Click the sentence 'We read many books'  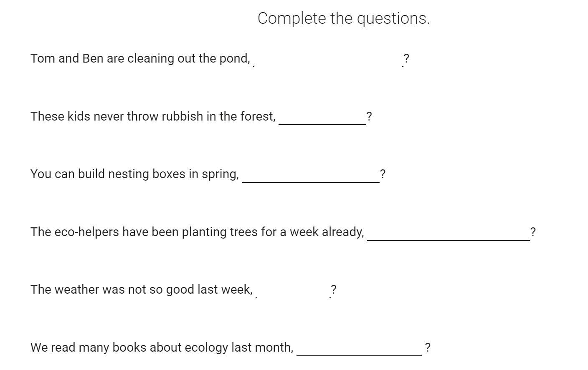[x=162, y=347]
